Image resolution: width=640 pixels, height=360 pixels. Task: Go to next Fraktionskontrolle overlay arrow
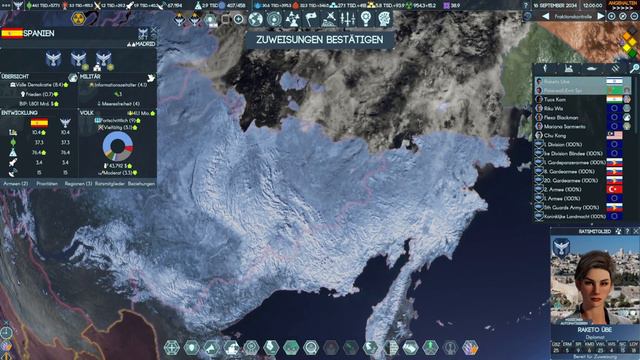(x=600, y=16)
